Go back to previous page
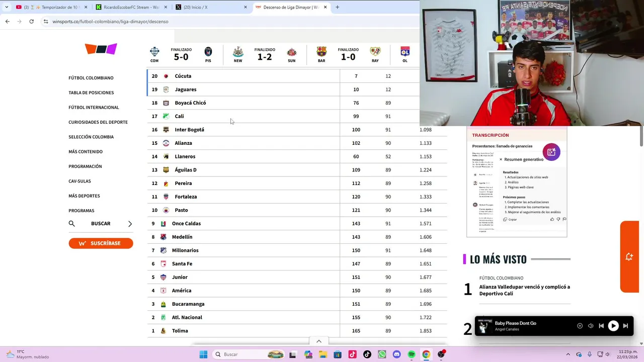 pyautogui.click(x=7, y=22)
